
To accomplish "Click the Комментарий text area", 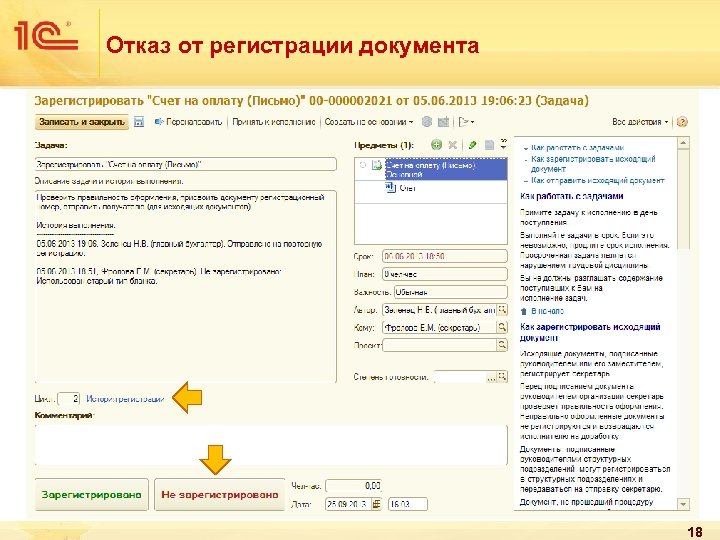I will (271, 445).
